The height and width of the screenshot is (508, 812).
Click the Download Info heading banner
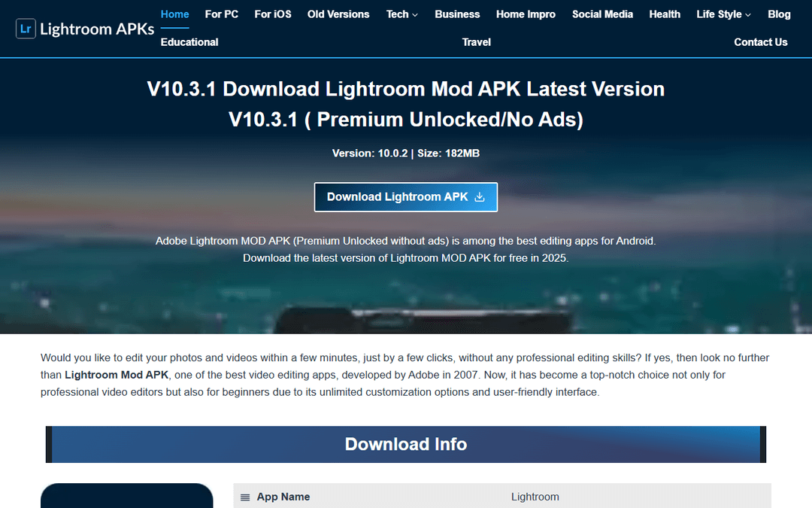click(405, 444)
